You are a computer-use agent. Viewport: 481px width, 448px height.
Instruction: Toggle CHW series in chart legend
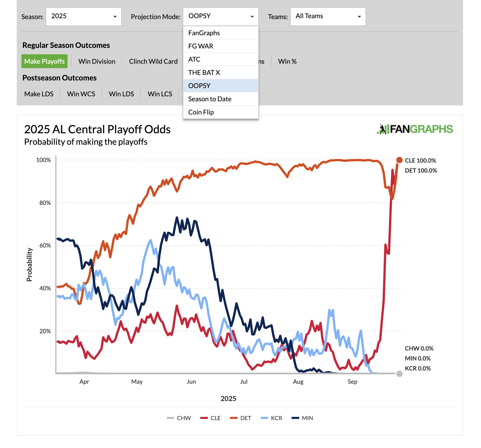tap(179, 418)
